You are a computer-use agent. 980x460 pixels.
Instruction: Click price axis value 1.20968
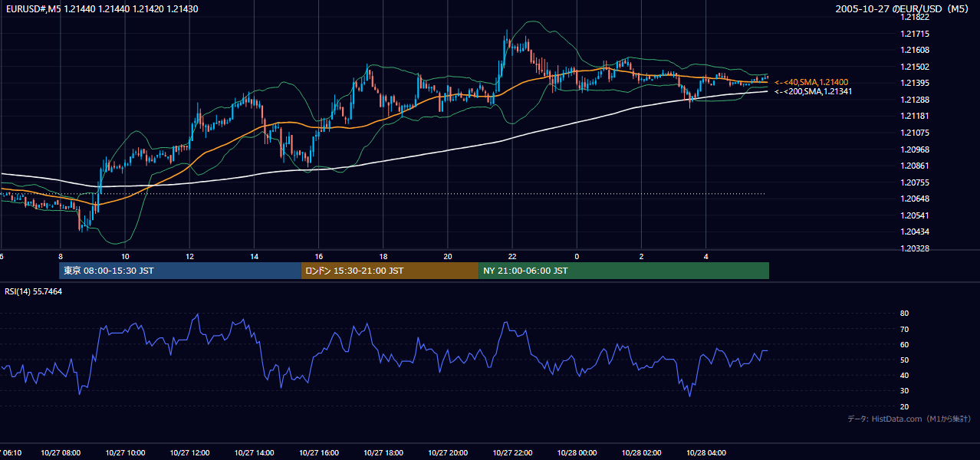coord(915,149)
